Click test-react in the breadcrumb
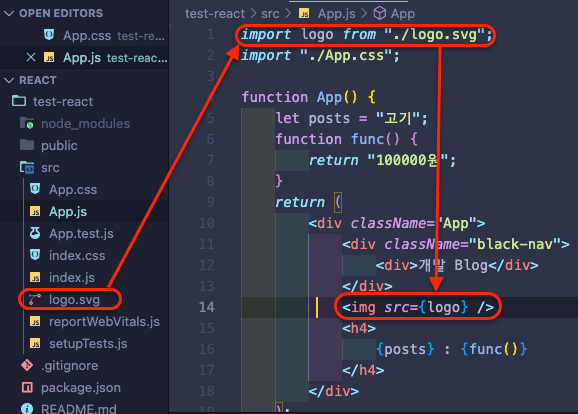578x414 pixels. [x=215, y=14]
